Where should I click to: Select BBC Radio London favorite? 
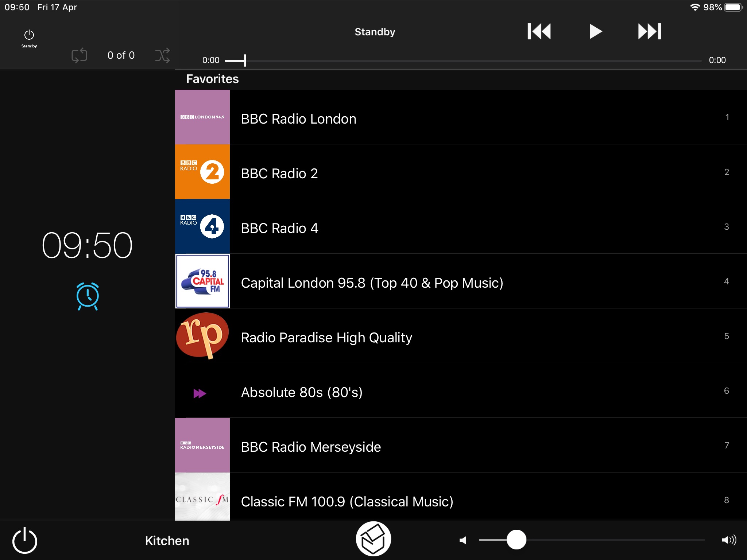click(298, 119)
